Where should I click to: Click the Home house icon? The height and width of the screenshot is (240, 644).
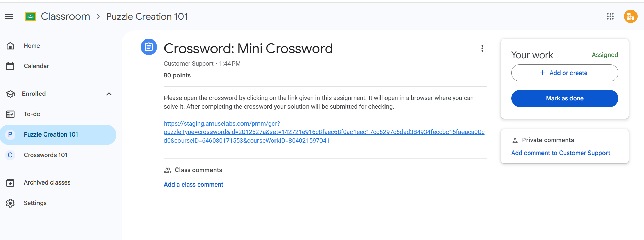click(10, 46)
